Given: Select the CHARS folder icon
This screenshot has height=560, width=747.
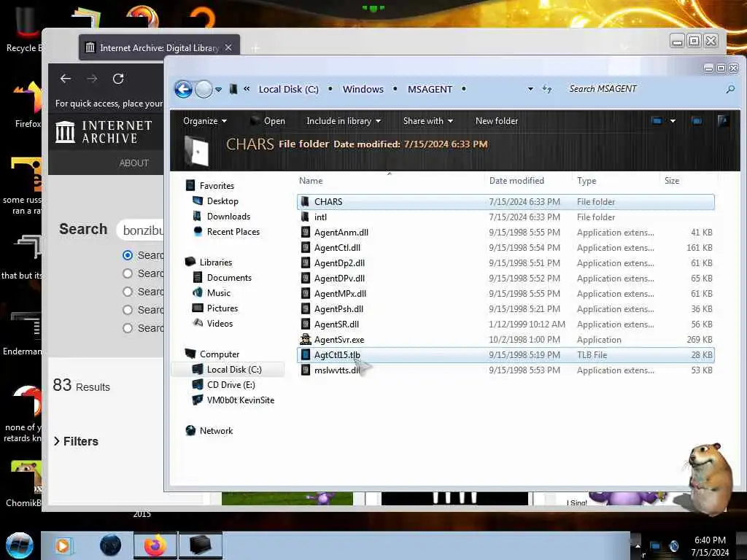Looking at the screenshot, I should (305, 202).
